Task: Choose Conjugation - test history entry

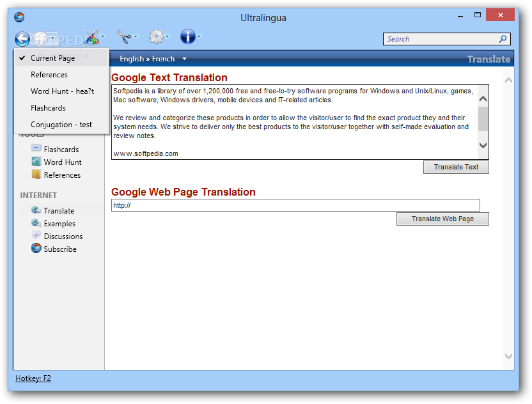Action: 61,125
